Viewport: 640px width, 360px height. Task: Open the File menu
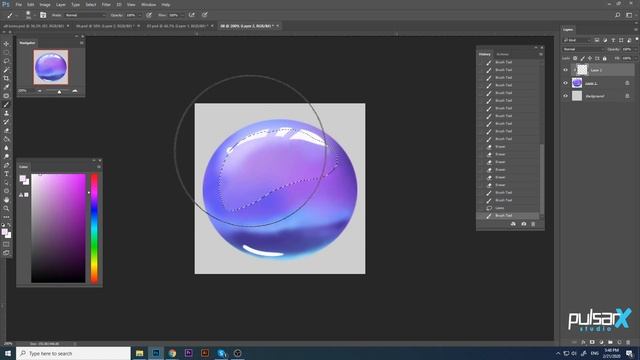pyautogui.click(x=18, y=4)
